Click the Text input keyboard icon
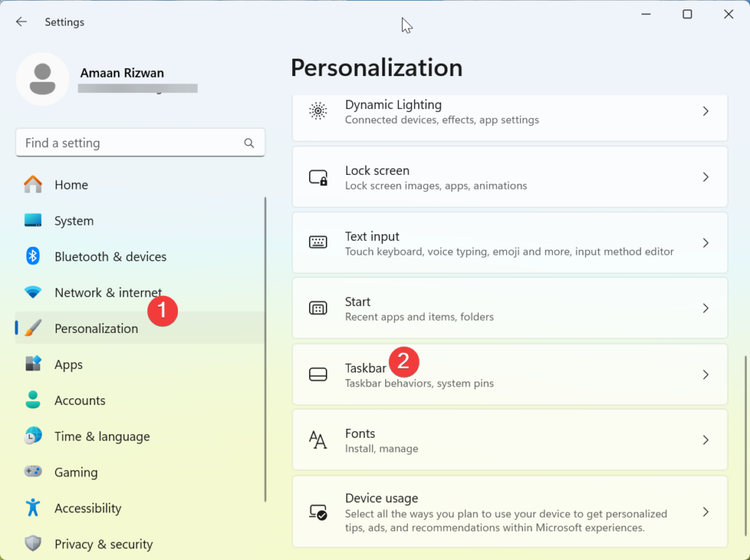Image resolution: width=750 pixels, height=560 pixels. click(318, 242)
